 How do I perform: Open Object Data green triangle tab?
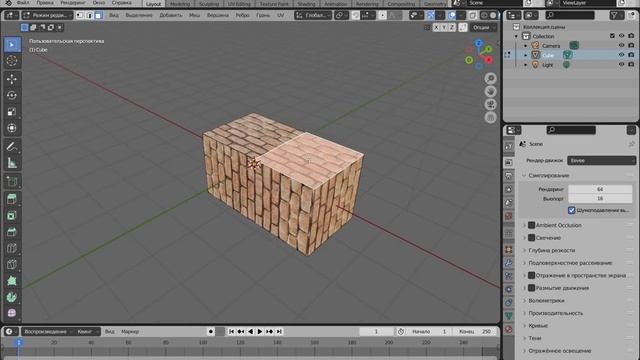point(509,316)
